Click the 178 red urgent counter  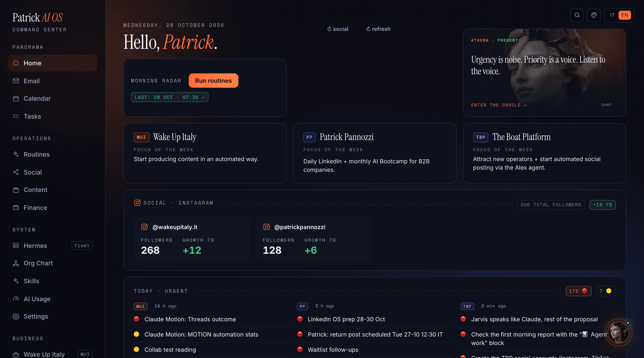click(x=578, y=291)
